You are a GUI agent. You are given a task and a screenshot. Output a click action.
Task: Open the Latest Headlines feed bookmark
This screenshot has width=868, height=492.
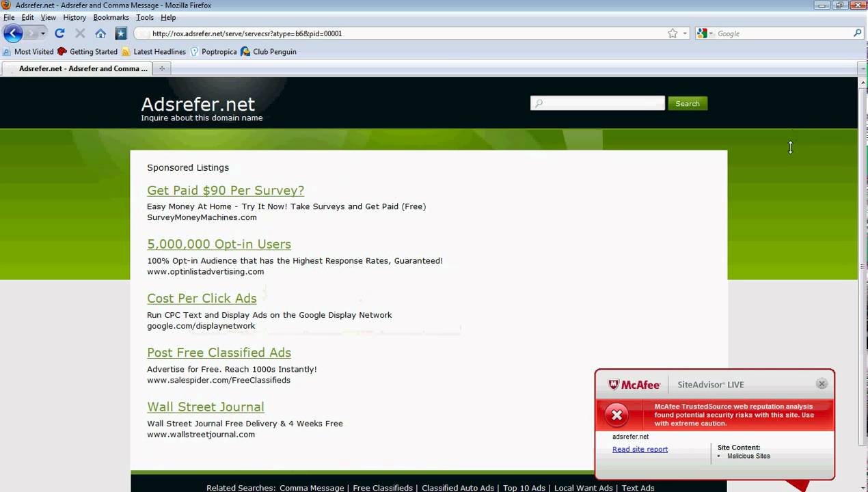click(154, 52)
